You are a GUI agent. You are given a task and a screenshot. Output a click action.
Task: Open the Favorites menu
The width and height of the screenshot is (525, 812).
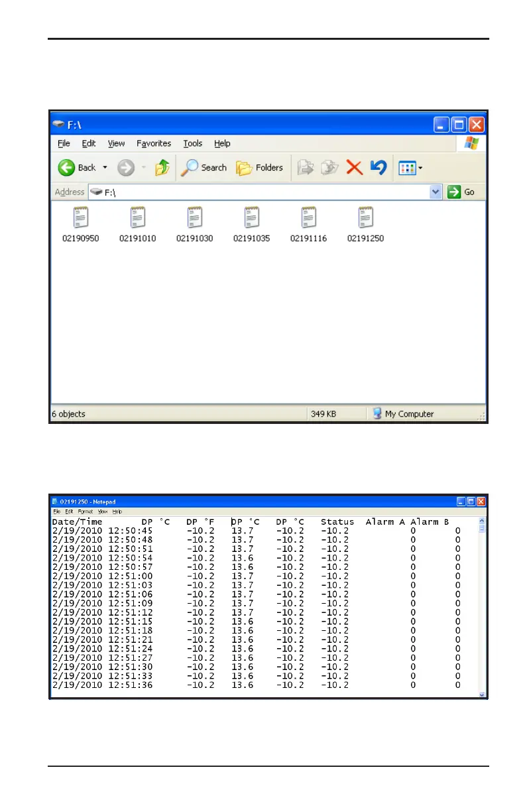tap(154, 143)
